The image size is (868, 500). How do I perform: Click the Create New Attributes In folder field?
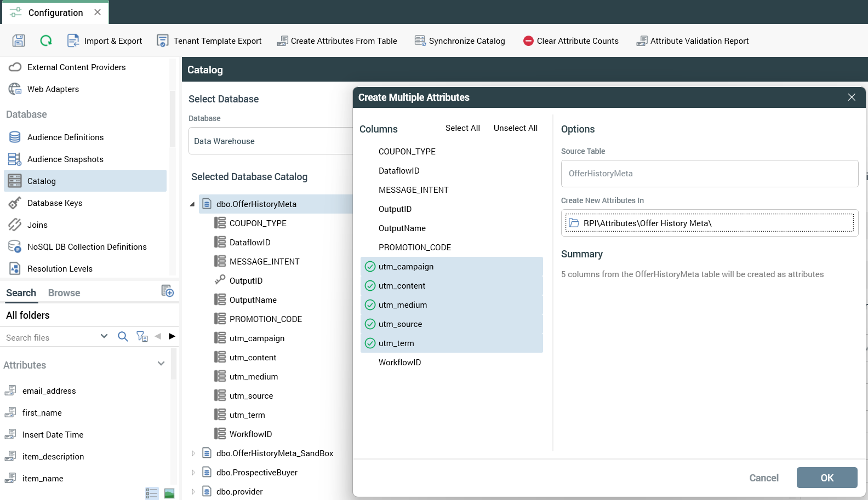[709, 223]
